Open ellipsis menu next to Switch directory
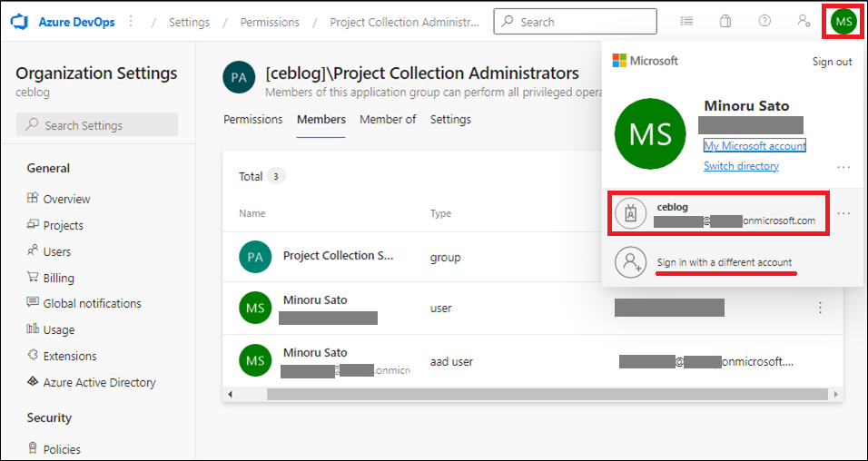Image resolution: width=868 pixels, height=461 pixels. tap(843, 166)
